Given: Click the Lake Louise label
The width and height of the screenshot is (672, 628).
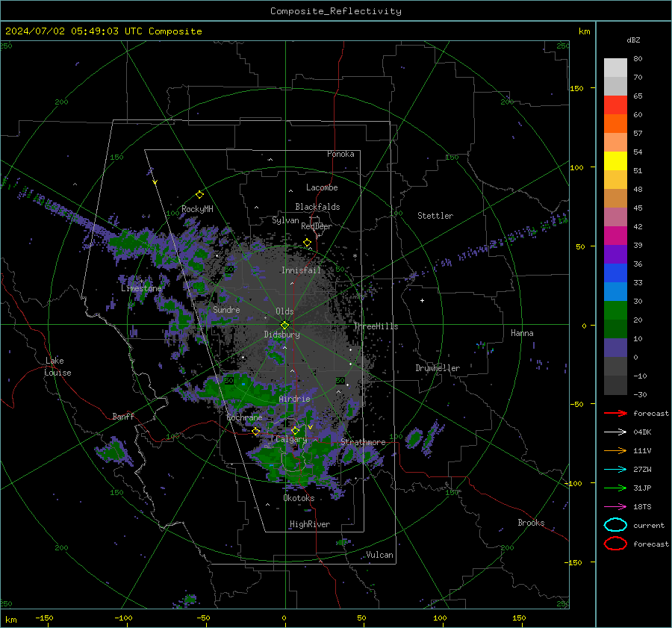Looking at the screenshot, I should 57,367.
